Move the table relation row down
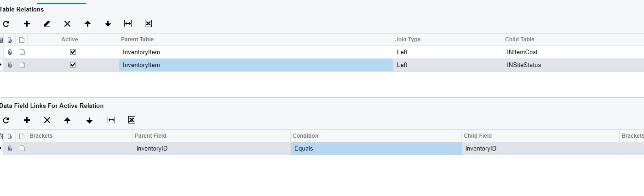644x196 pixels. (108, 23)
